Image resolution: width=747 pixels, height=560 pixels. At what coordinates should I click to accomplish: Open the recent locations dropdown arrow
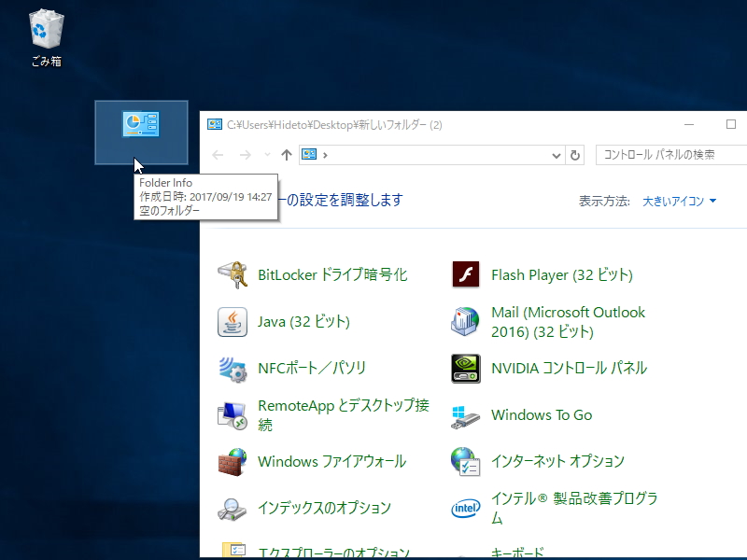267,155
